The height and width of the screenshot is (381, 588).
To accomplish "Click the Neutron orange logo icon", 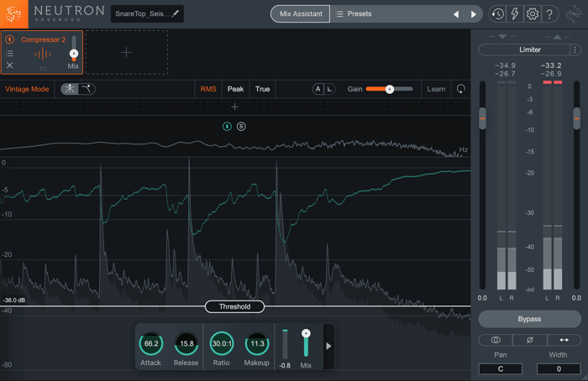I will tap(14, 14).
